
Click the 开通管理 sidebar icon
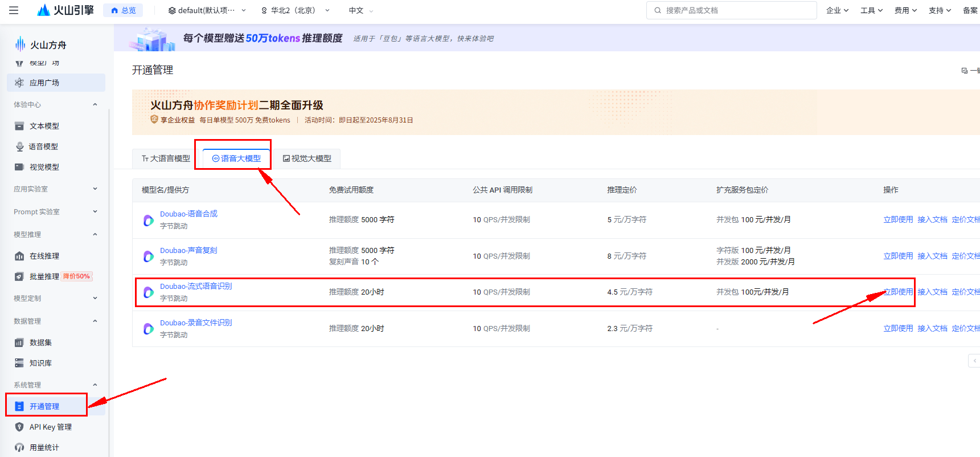[19, 406]
